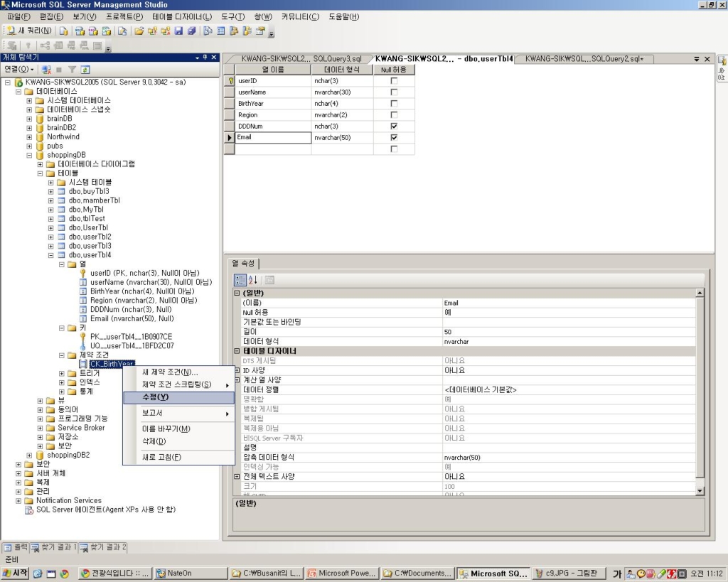Expand the 트리거 folder under userTbl4
728x582 pixels.
(x=62, y=373)
